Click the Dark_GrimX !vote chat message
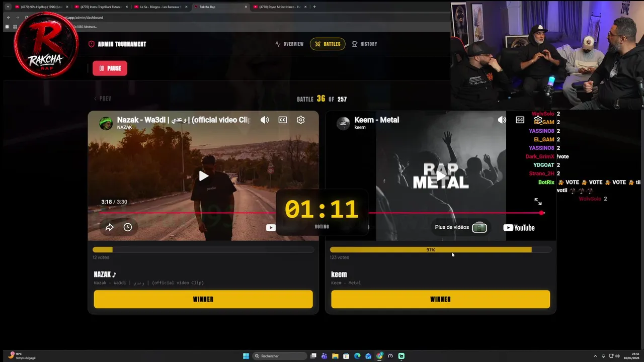This screenshot has width=644, height=362. click(x=547, y=156)
